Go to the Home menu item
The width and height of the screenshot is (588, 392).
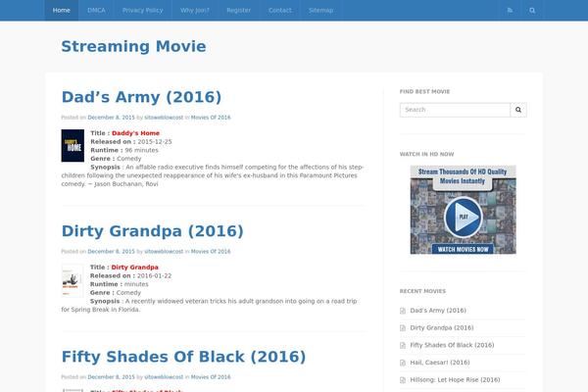[x=62, y=10]
